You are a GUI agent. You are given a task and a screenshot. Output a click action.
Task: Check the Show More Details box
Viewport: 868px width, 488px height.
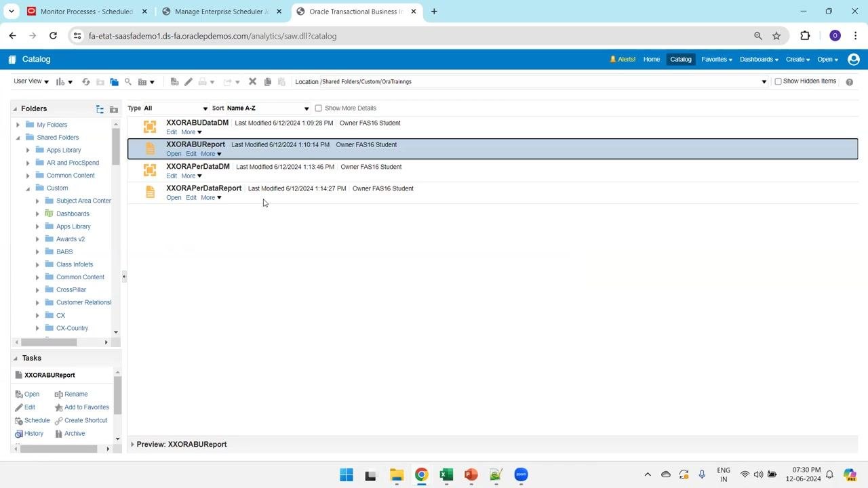(x=318, y=108)
